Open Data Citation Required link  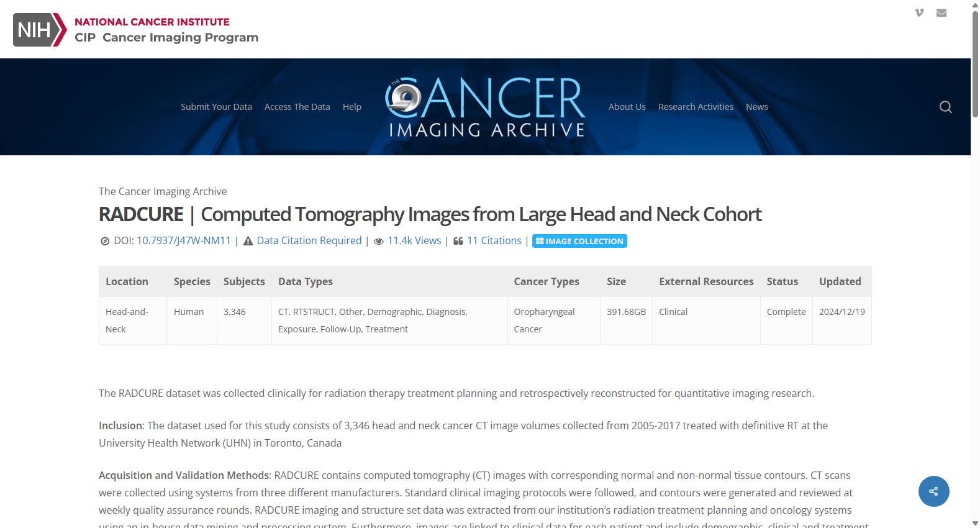[x=309, y=240]
